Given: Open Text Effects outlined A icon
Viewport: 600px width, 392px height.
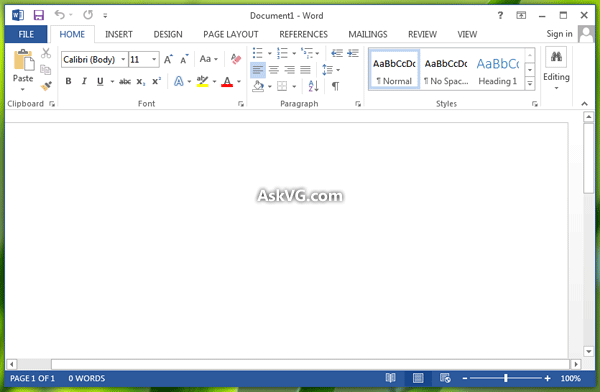Looking at the screenshot, I should point(178,81).
